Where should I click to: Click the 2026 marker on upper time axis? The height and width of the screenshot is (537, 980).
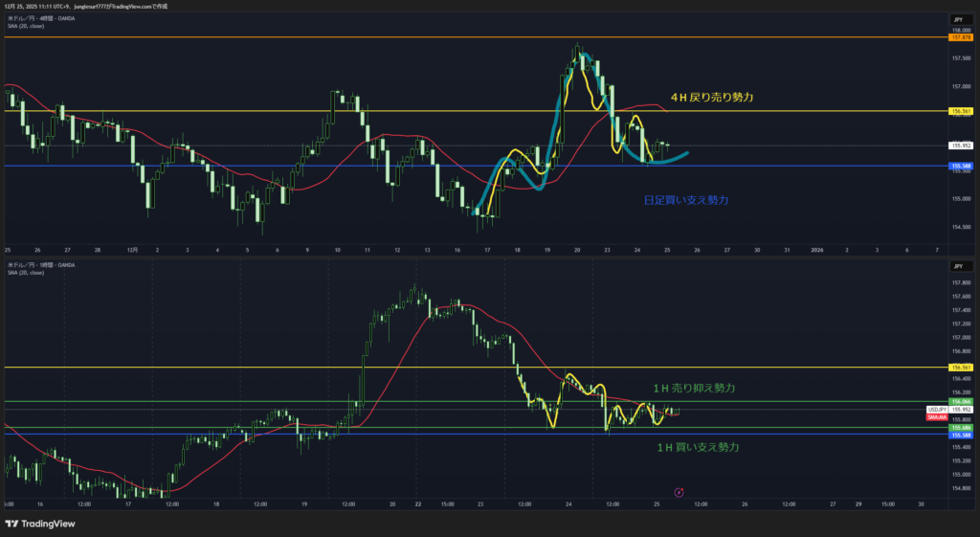click(x=816, y=249)
